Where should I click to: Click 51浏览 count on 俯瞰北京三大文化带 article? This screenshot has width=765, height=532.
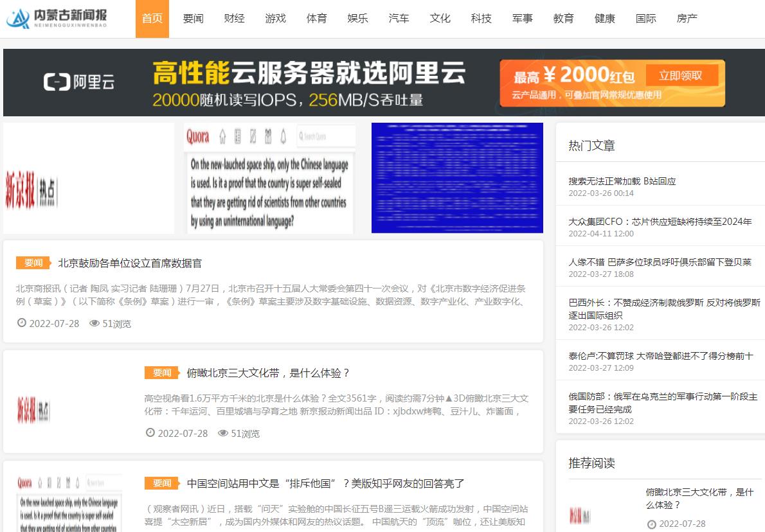(245, 434)
